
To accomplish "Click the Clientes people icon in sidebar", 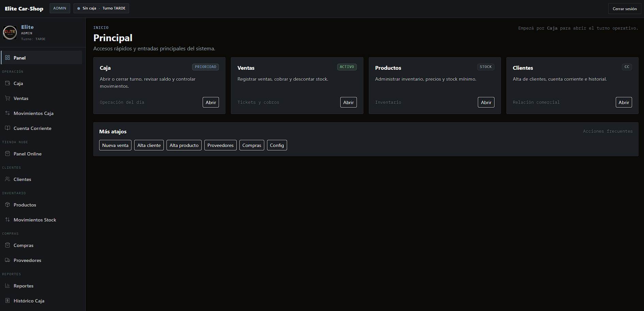I will click(x=7, y=179).
